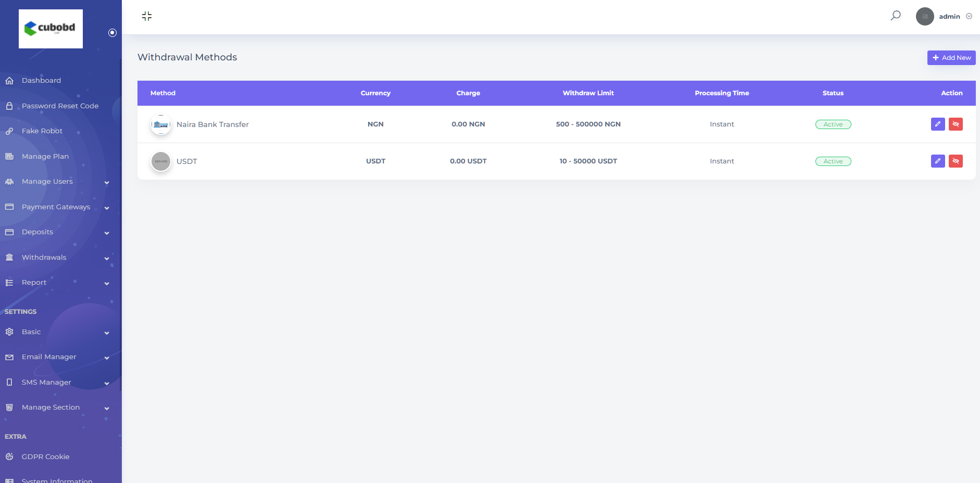Open the search magnifier icon
The image size is (980, 483).
895,16
